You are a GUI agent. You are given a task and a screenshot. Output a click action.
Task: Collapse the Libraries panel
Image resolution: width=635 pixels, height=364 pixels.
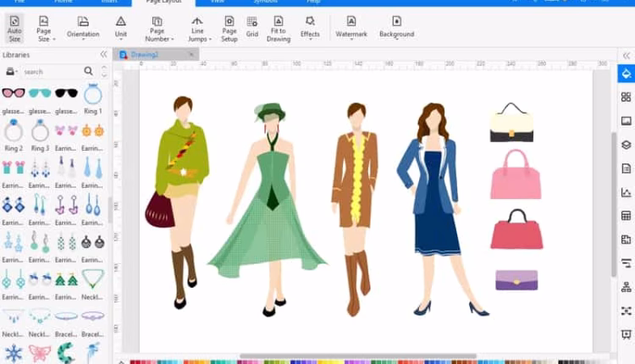point(103,54)
